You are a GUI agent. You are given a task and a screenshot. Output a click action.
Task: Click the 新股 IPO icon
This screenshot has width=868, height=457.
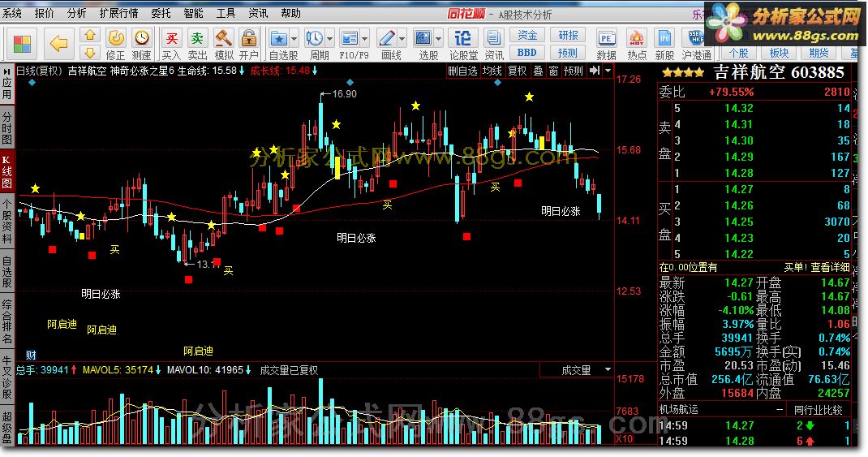(664, 38)
